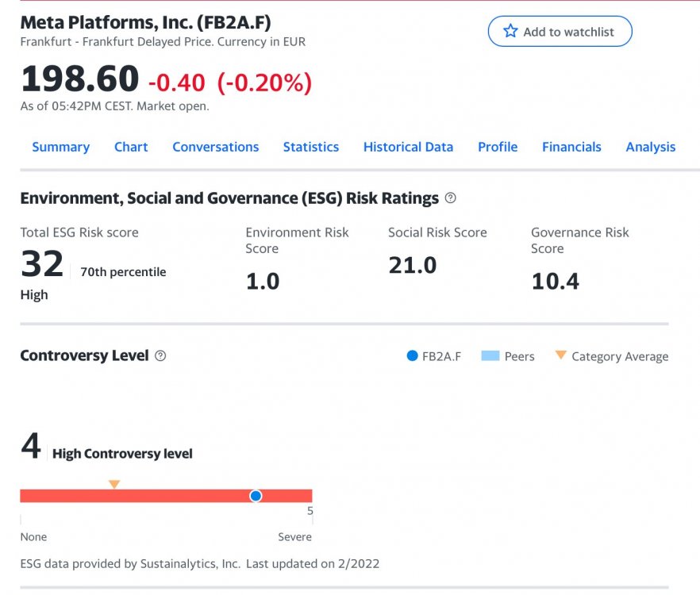The height and width of the screenshot is (595, 700).
Task: Click the blue circle marker on the controversy bar
Action: tap(256, 496)
